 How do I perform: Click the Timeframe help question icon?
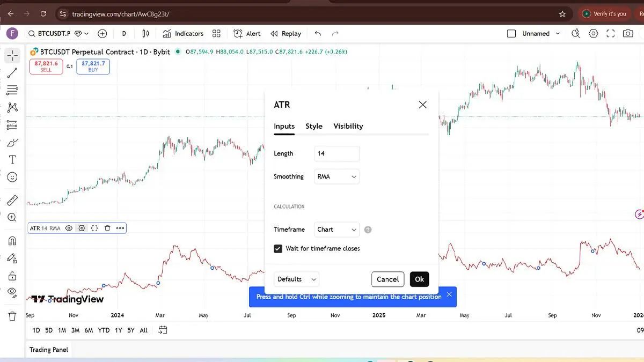[368, 230]
